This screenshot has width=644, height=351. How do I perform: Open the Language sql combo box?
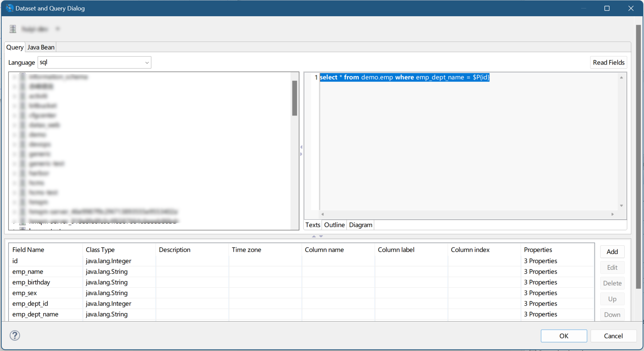[x=147, y=63]
